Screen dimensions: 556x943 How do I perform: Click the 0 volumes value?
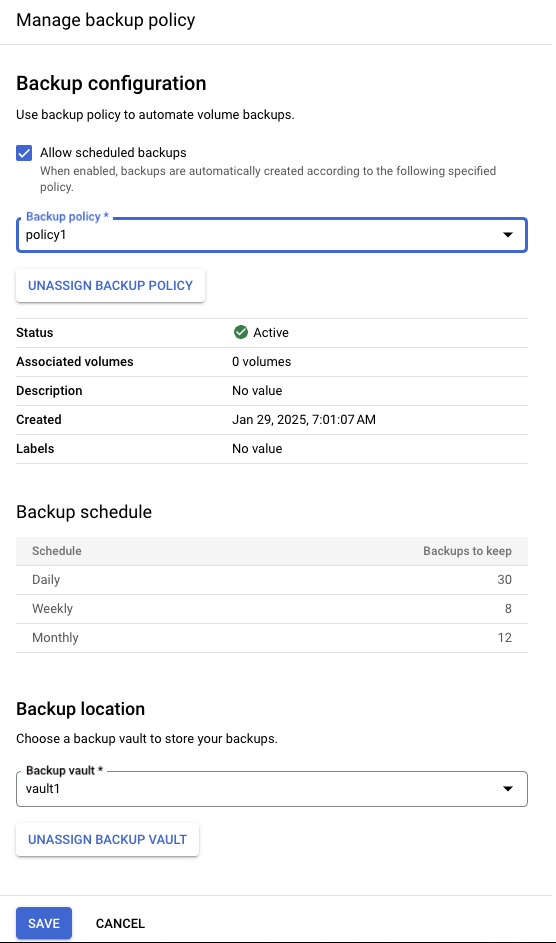(261, 361)
